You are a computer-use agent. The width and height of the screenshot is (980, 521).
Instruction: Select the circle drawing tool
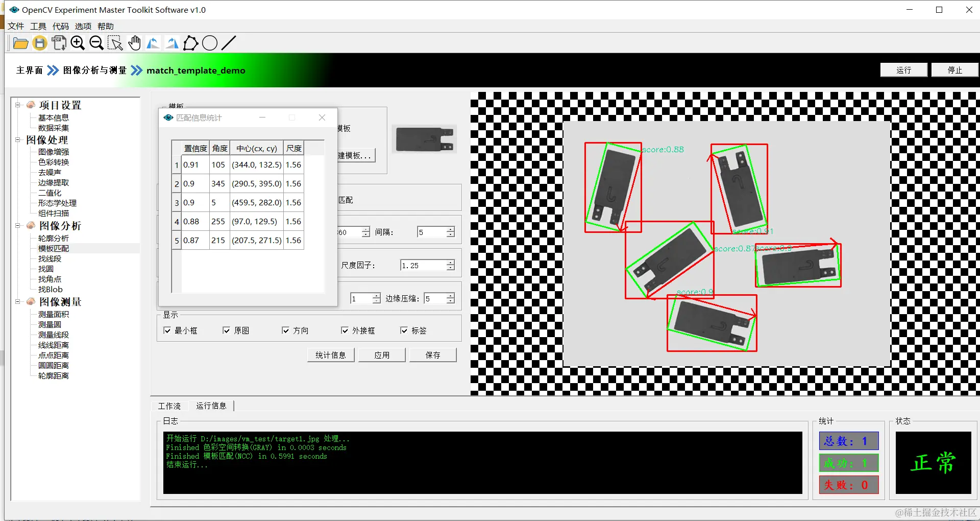(x=210, y=43)
